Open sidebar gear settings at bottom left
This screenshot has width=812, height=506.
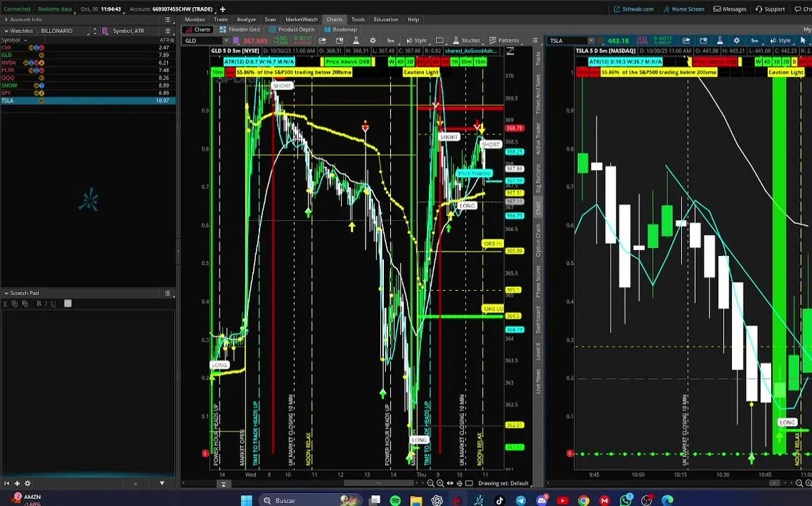(x=27, y=484)
